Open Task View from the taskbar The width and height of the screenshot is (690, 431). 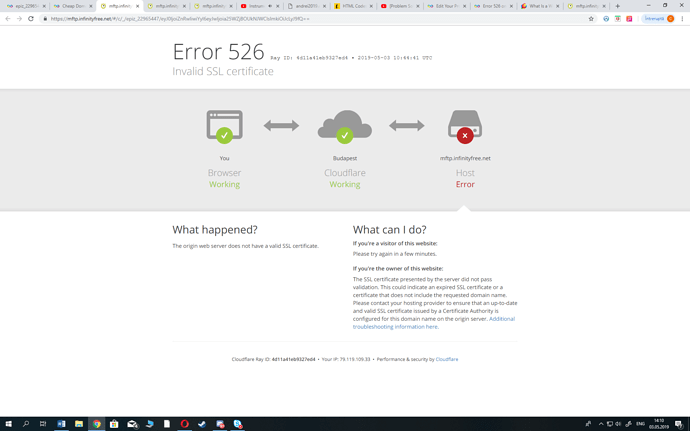pyautogui.click(x=43, y=424)
